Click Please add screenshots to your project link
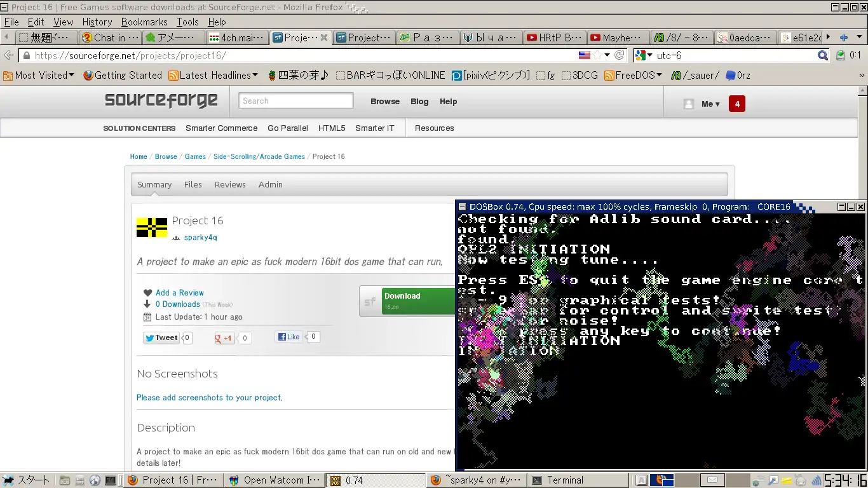The width and height of the screenshot is (868, 488). point(209,398)
